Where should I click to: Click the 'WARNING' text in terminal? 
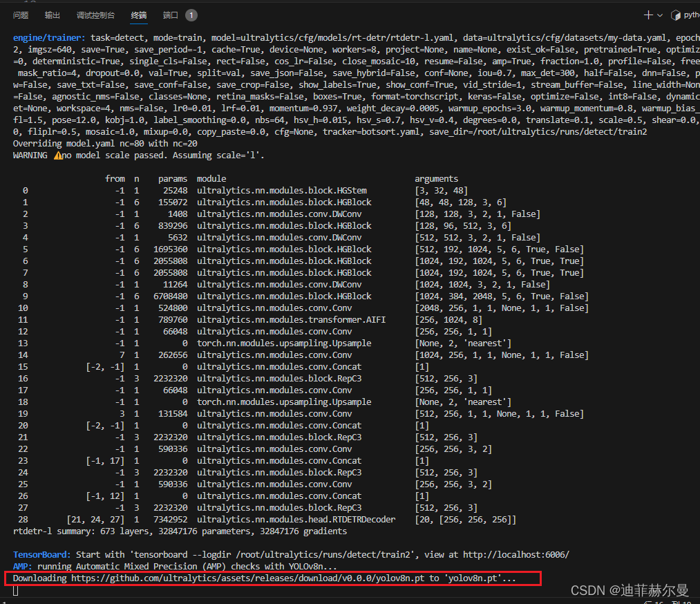point(30,155)
